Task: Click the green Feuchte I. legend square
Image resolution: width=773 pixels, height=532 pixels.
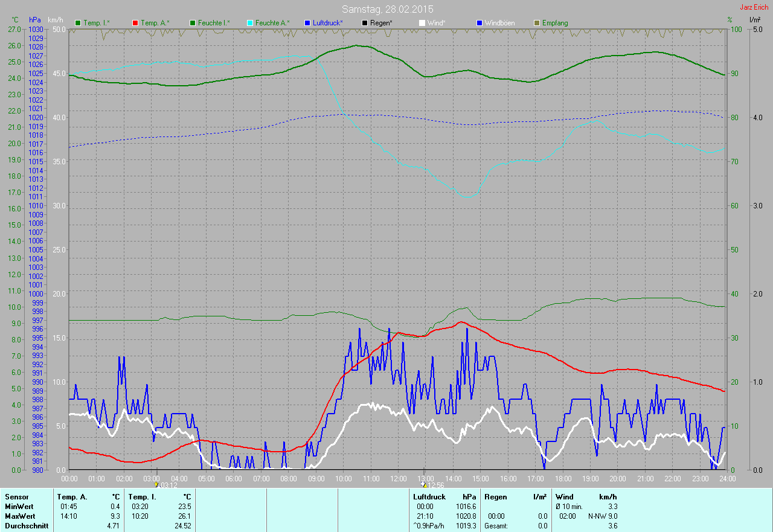Action: pyautogui.click(x=193, y=23)
